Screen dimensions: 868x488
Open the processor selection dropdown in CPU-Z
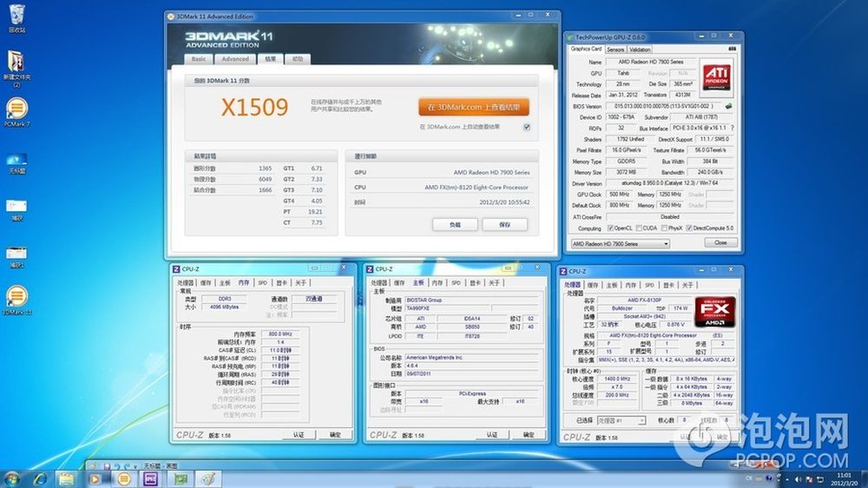(x=621, y=421)
